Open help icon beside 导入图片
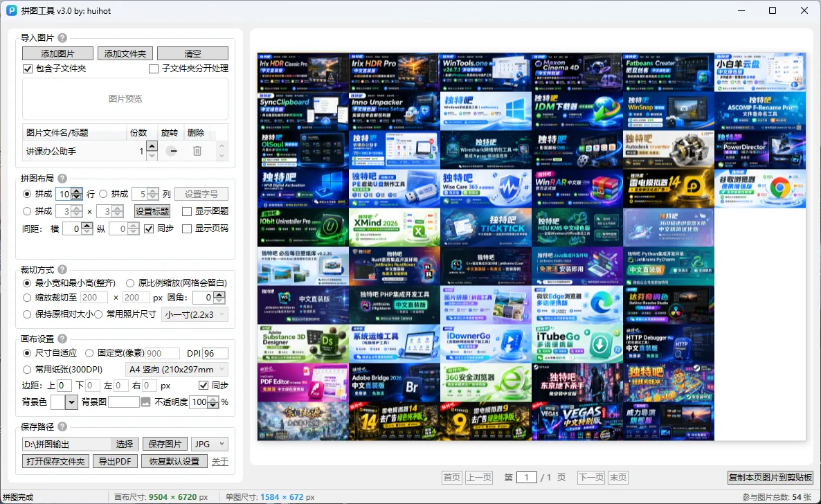The height and width of the screenshot is (504, 821). 62,37
